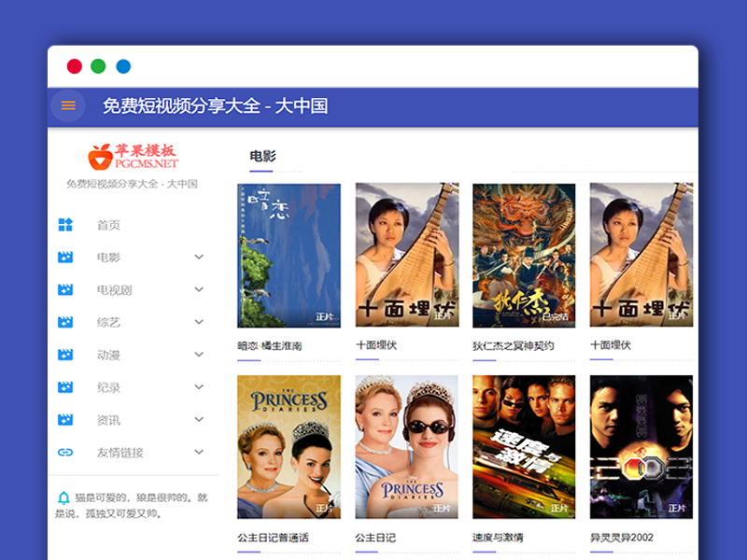This screenshot has width=747, height=560.
Task: Expand the 友情链接 sidebar chevron
Action: [199, 452]
